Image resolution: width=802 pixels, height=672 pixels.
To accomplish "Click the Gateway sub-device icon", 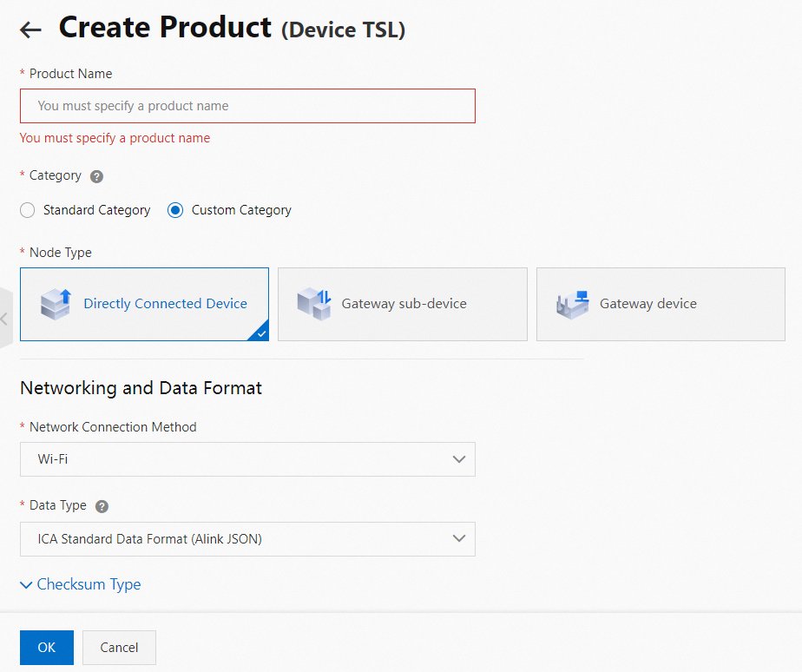I will 314,304.
